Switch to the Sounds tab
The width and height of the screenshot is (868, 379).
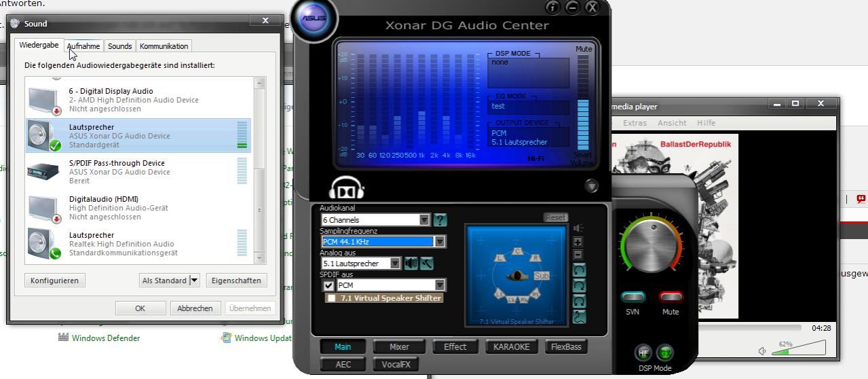click(119, 46)
